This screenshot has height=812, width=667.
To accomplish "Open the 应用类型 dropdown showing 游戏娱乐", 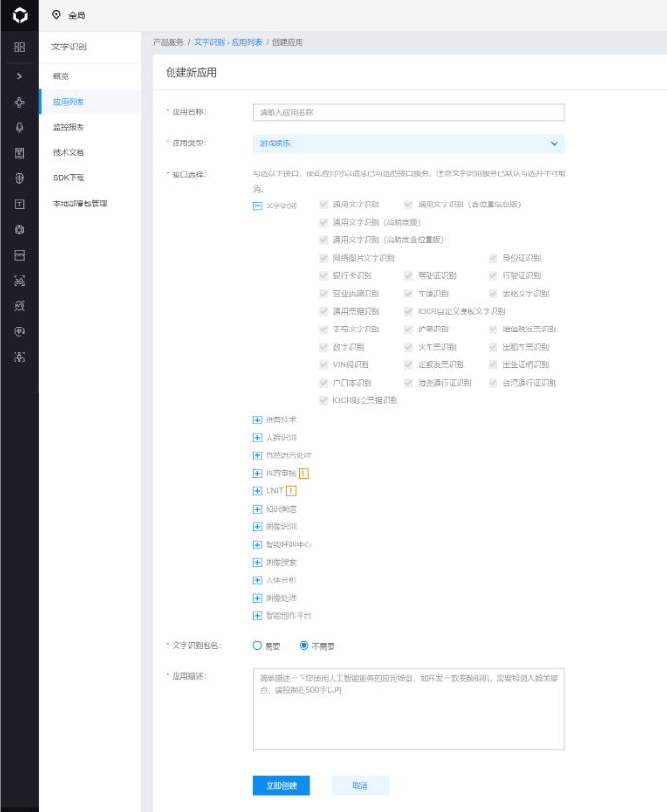I will point(408,143).
